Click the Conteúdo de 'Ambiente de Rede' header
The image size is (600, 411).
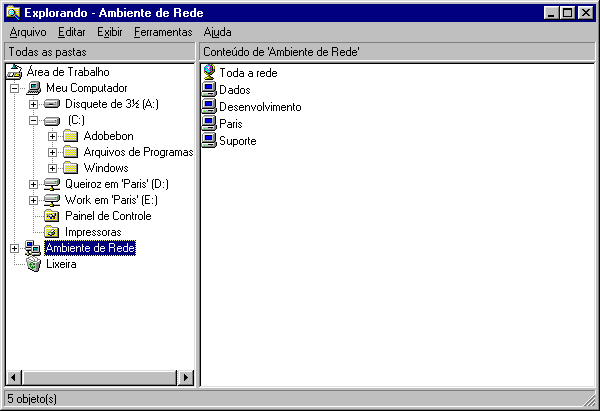(397, 52)
